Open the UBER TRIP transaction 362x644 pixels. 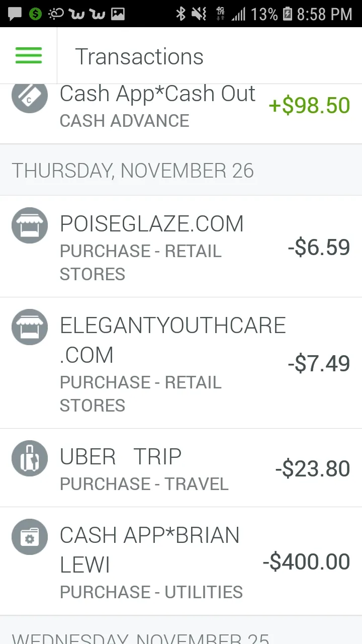click(x=181, y=468)
